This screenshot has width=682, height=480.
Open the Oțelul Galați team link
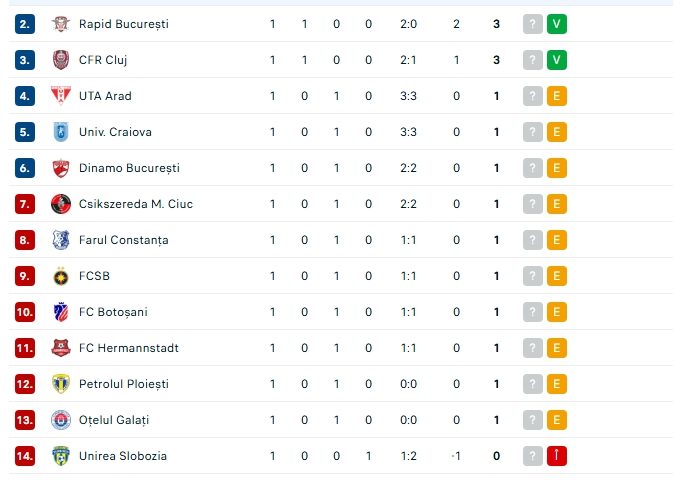pyautogui.click(x=114, y=420)
